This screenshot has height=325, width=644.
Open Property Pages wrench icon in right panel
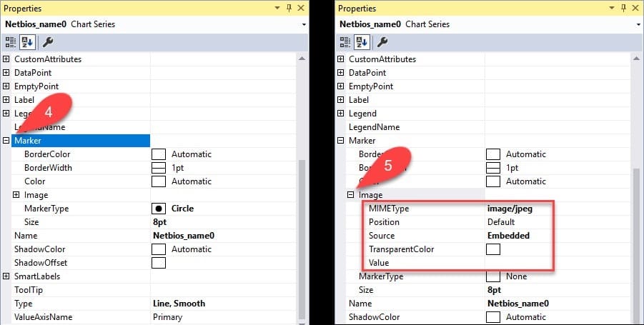(x=382, y=42)
